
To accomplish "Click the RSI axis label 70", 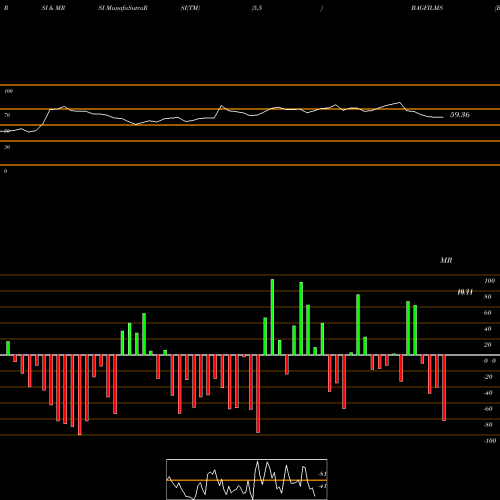I will point(7,115).
